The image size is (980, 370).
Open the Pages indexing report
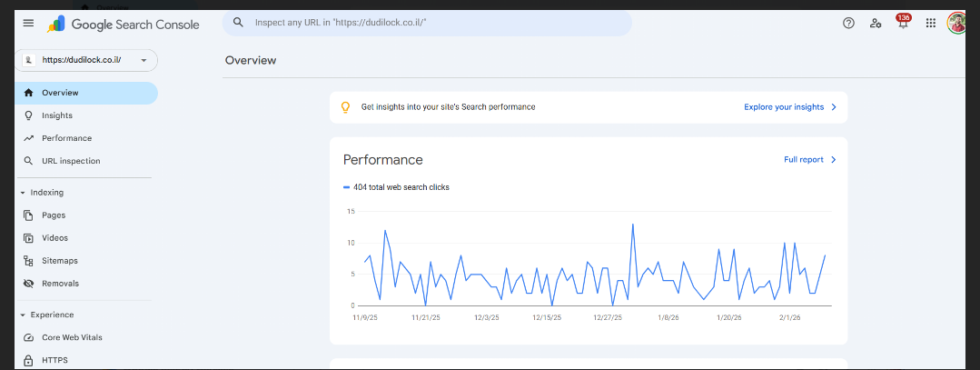pyautogui.click(x=54, y=215)
